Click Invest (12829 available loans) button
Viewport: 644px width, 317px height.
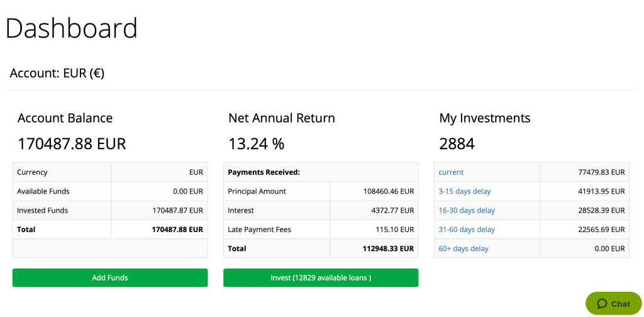coord(321,277)
